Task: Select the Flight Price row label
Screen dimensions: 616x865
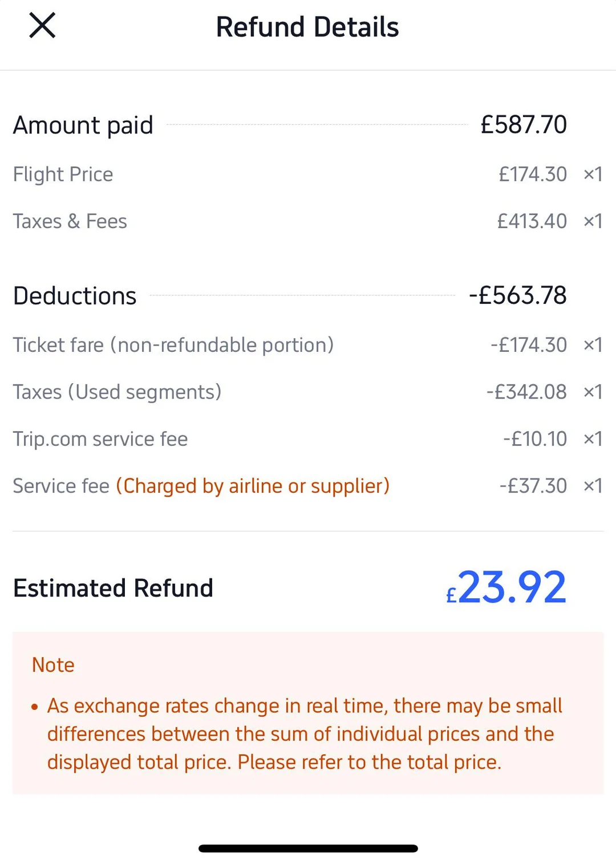Action: (63, 174)
